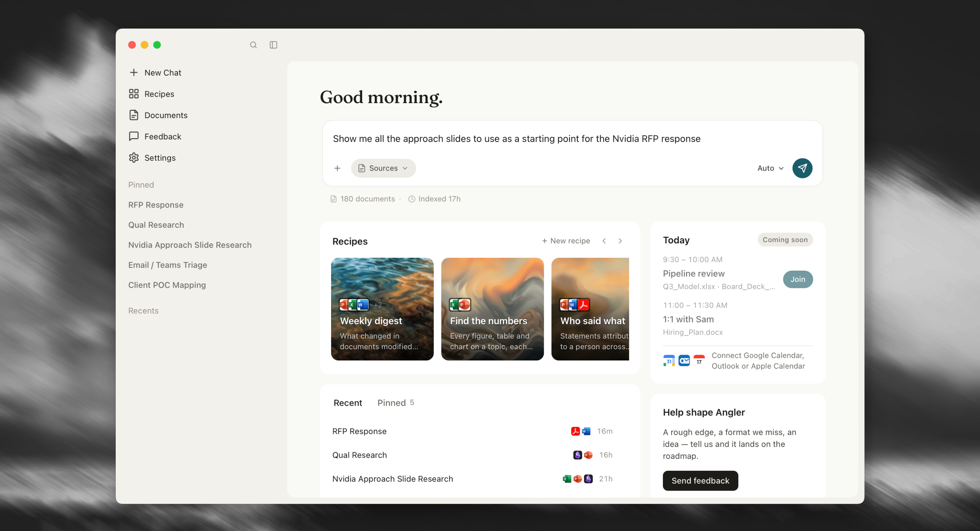Open the Weekly digest recipe card
This screenshot has height=531, width=980.
(x=382, y=309)
